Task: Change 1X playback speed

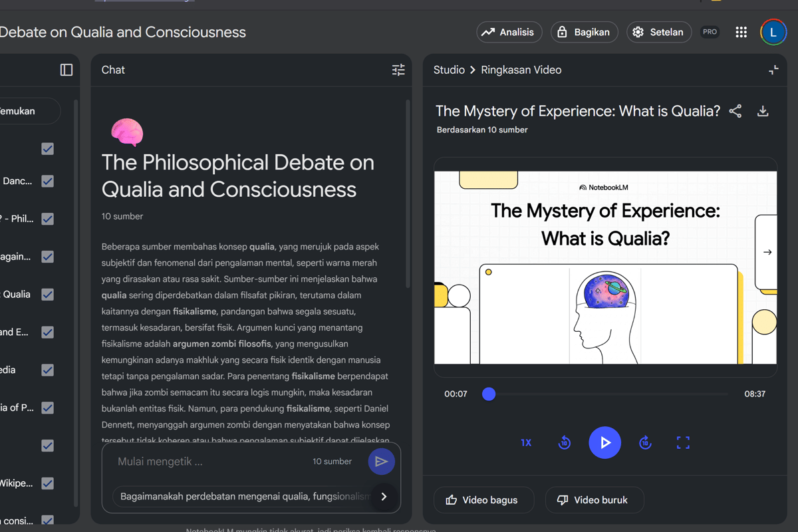Action: [x=526, y=442]
